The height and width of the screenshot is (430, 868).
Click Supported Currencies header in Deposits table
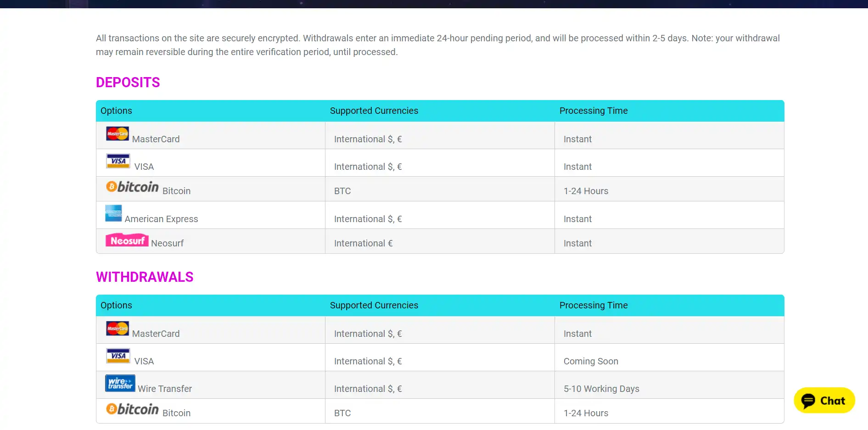(374, 111)
